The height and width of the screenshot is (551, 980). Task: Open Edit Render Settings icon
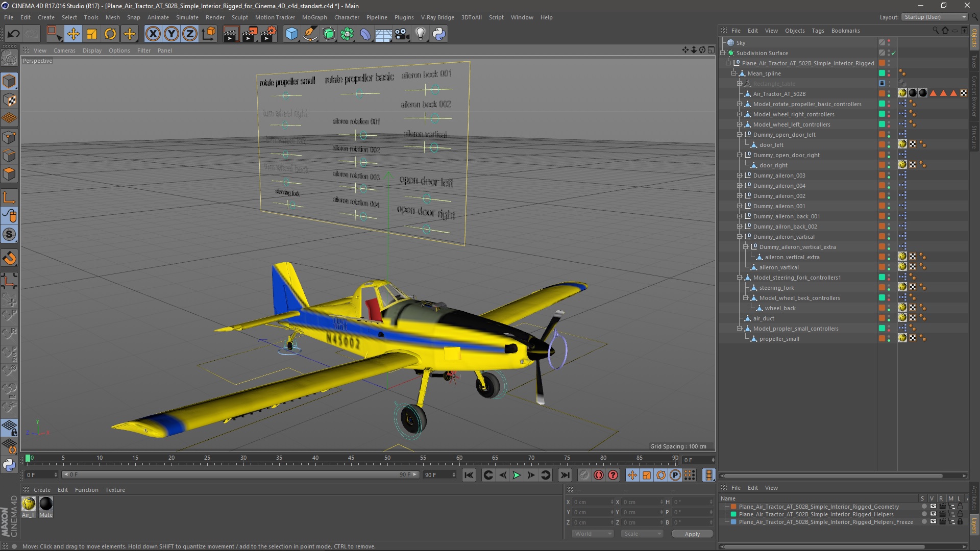pos(268,34)
